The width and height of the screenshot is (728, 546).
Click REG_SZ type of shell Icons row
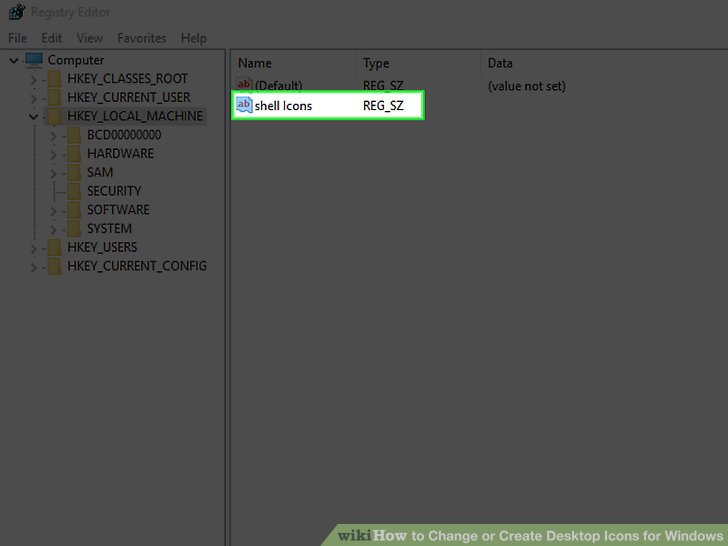383,106
